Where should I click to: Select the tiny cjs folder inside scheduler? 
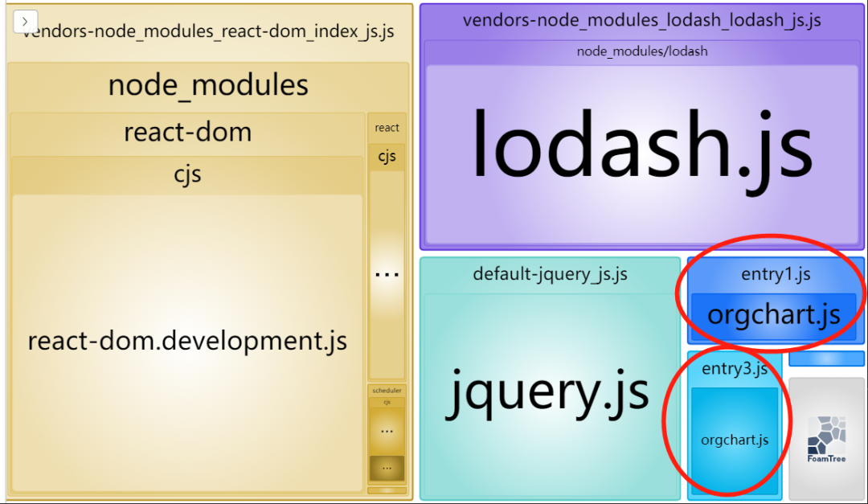click(387, 402)
